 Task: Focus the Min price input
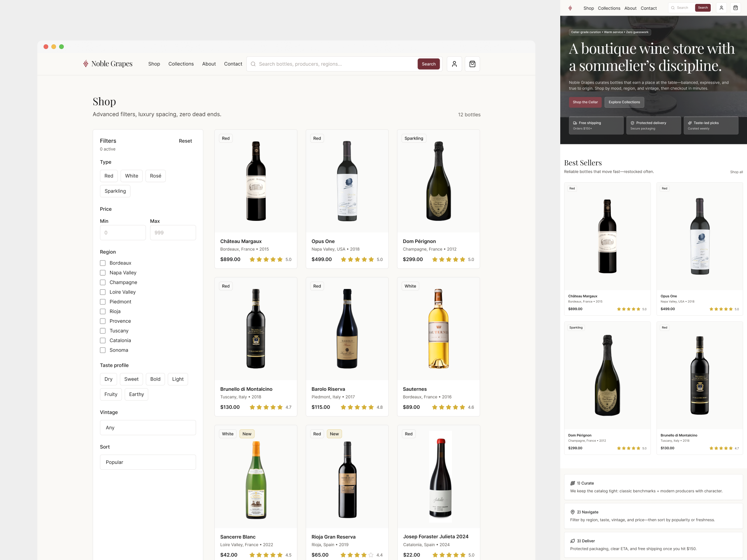[123, 233]
